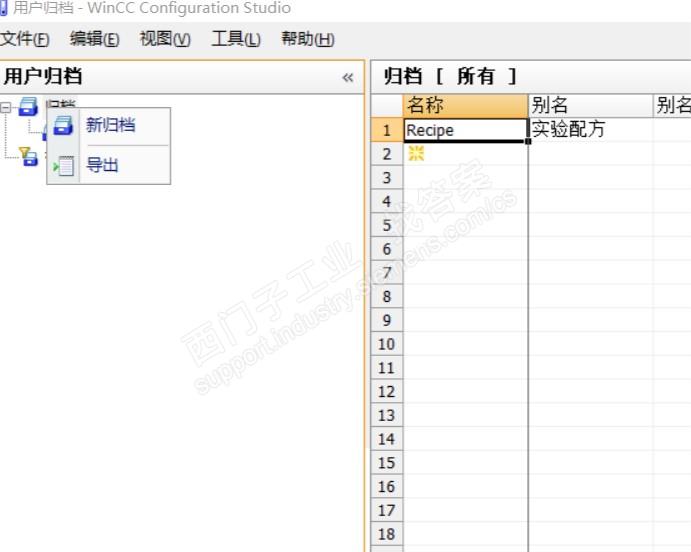Click the WinCC app icon in title bar

(4, 7)
